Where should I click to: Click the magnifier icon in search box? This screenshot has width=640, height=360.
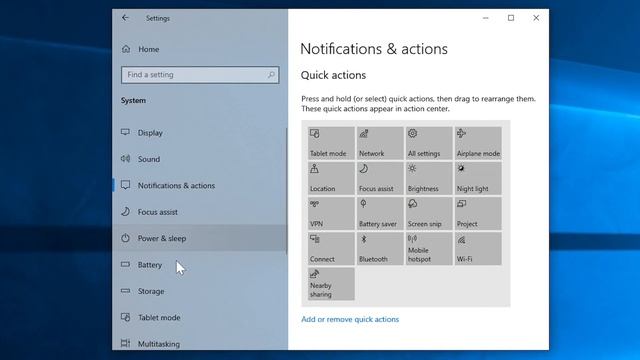tap(271, 75)
